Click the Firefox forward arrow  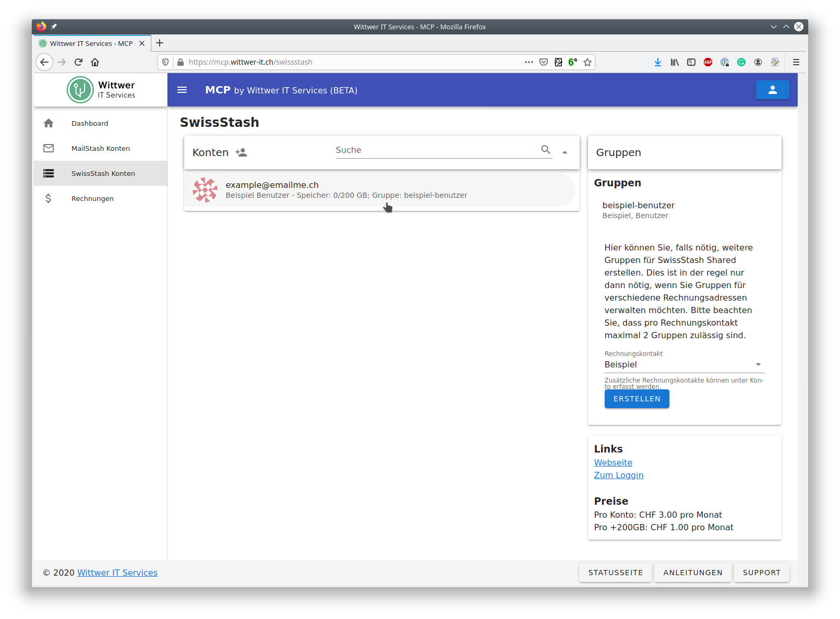62,62
